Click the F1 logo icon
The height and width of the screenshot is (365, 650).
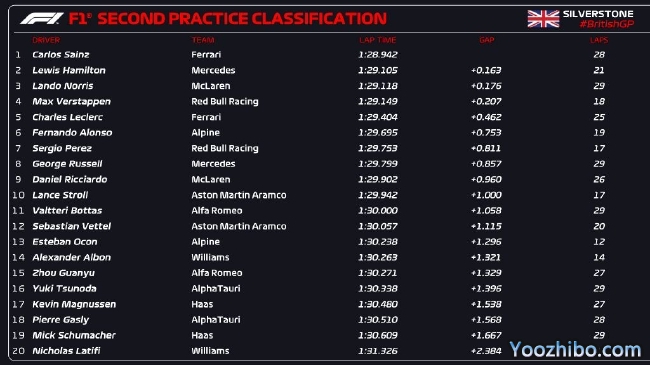point(42,19)
